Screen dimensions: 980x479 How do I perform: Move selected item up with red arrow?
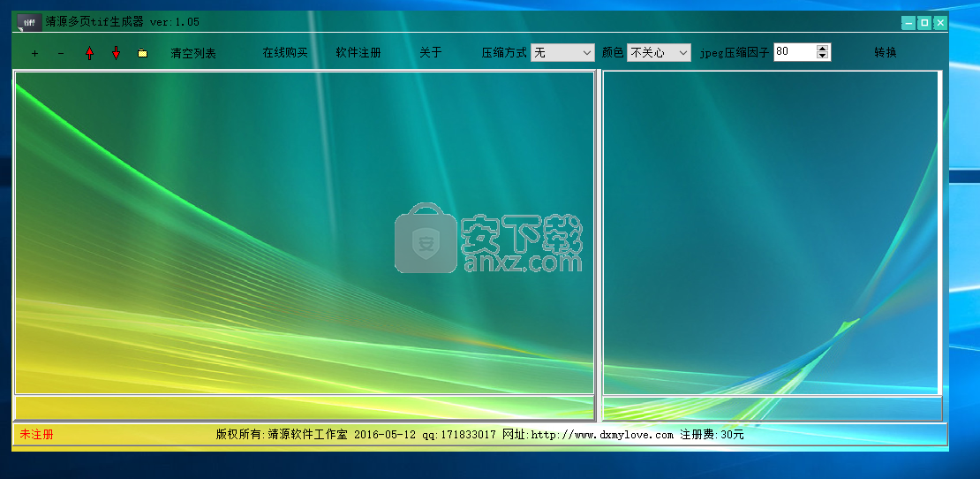(x=89, y=53)
